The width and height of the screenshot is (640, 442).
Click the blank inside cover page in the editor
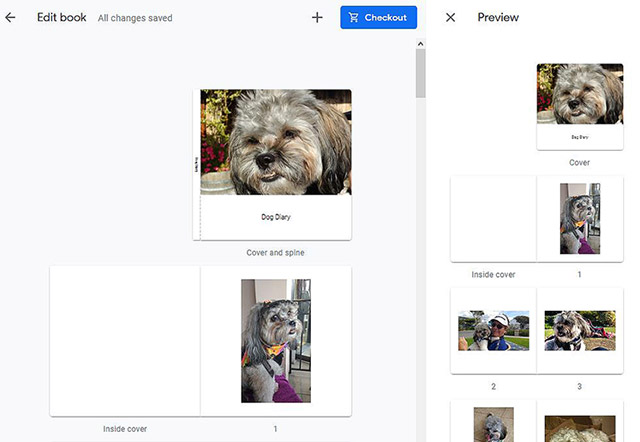click(125, 341)
